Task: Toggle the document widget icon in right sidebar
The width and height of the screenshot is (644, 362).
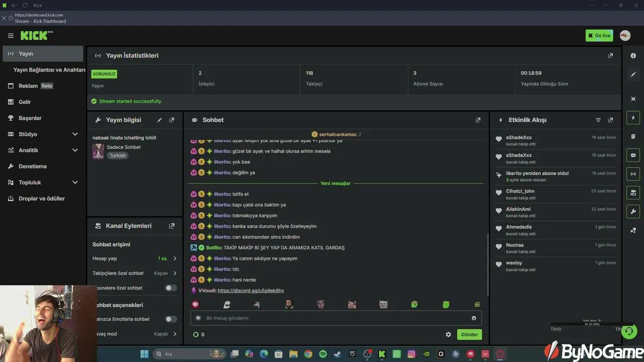Action: coord(633,136)
